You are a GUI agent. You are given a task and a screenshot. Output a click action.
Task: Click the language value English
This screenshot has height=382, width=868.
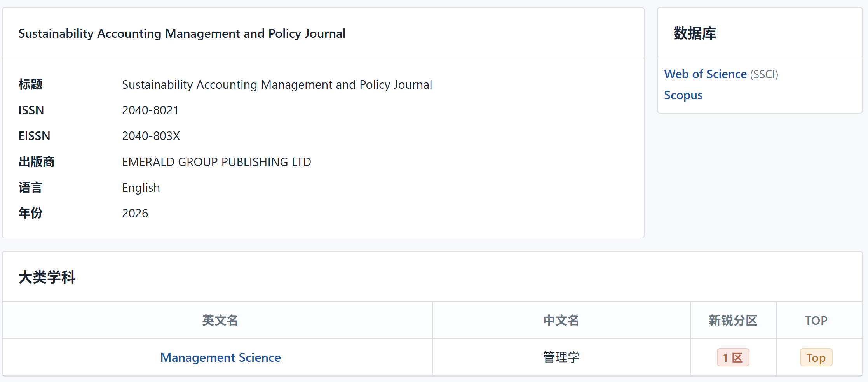[141, 188]
